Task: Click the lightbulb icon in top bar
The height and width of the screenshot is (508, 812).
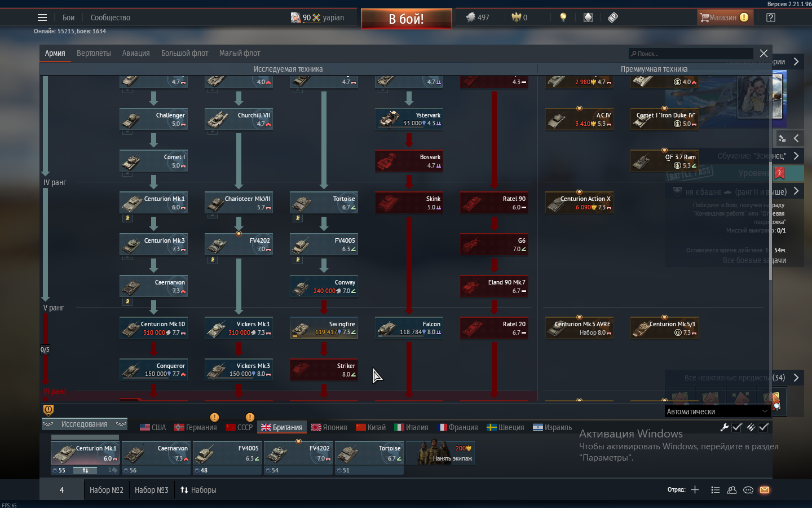Action: coord(563,17)
